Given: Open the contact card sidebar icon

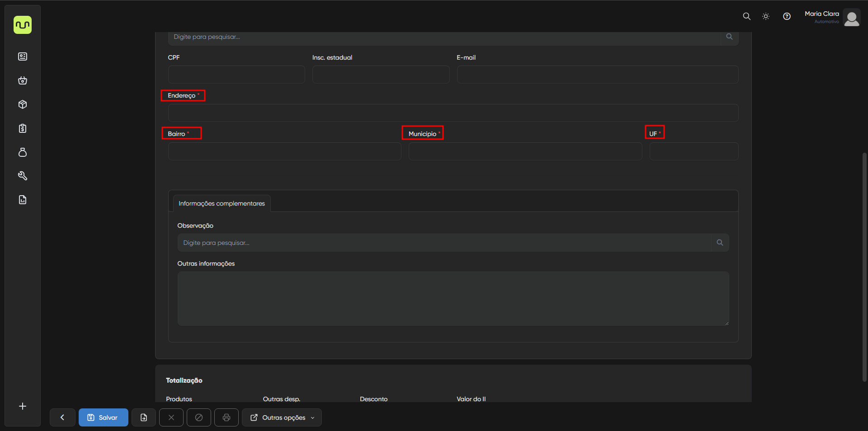Looking at the screenshot, I should 23,56.
